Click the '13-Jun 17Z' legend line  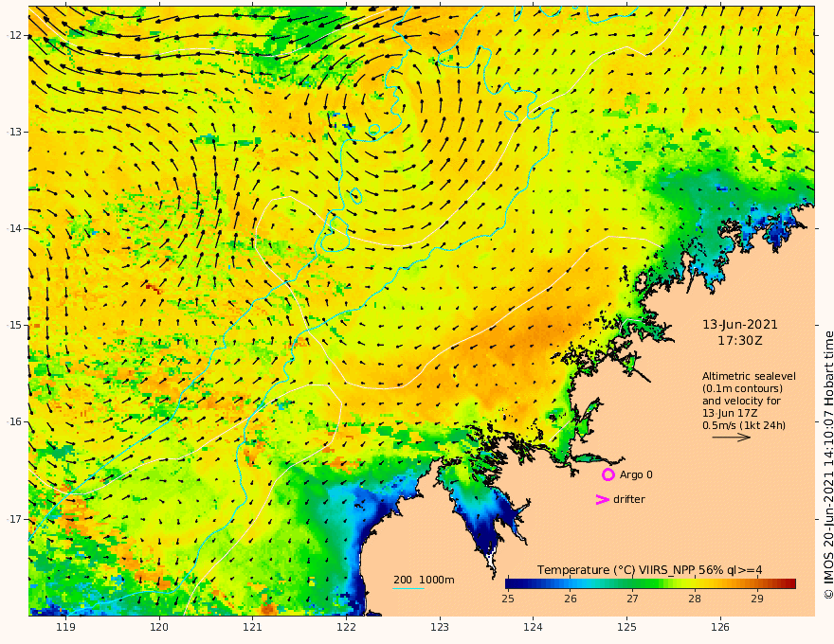(730, 413)
